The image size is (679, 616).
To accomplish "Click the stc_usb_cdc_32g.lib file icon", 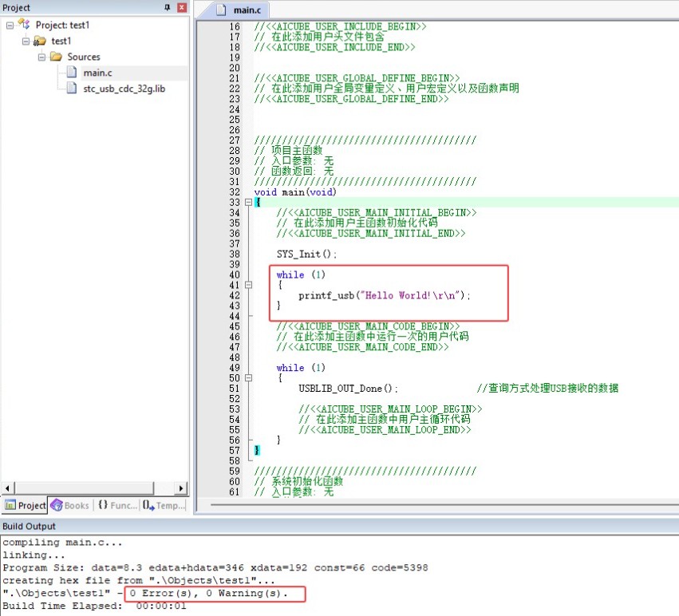I will click(72, 89).
